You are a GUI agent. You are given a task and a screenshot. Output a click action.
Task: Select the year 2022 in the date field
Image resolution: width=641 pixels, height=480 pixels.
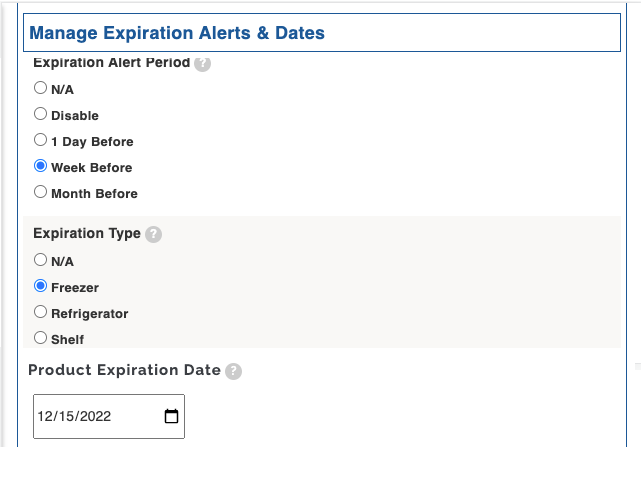[98, 417]
